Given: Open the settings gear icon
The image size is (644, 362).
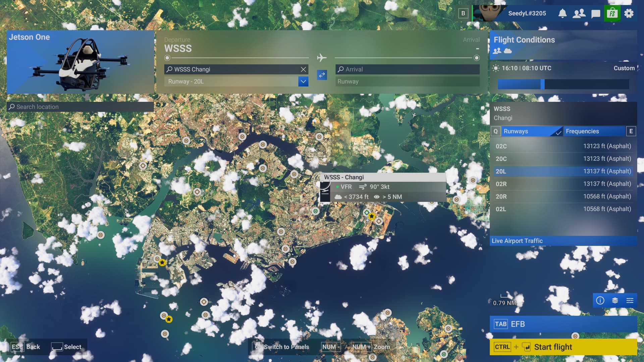Looking at the screenshot, I should click(629, 13).
